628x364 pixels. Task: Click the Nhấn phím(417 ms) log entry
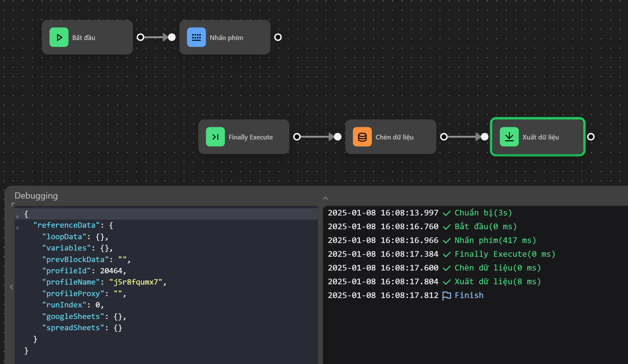click(495, 240)
